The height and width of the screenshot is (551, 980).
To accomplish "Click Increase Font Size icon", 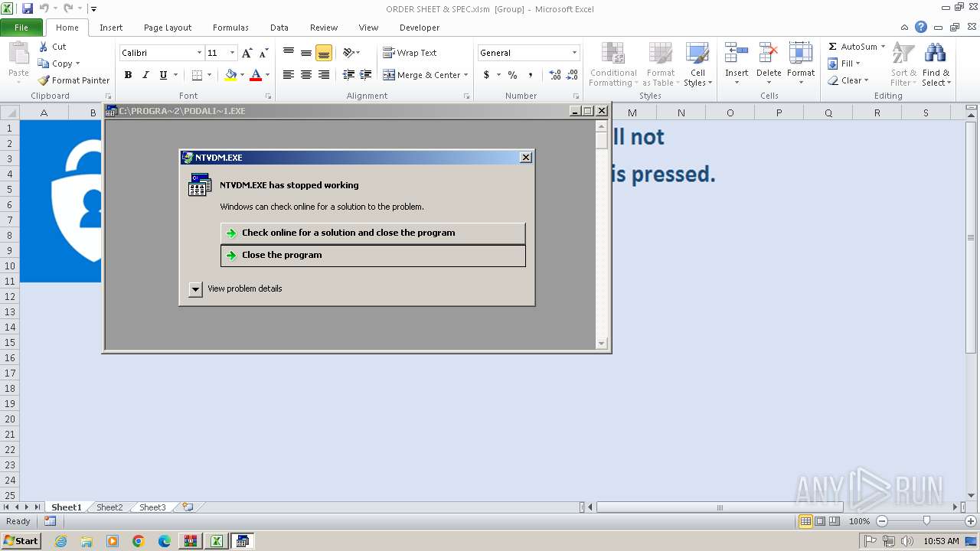I will coord(247,53).
